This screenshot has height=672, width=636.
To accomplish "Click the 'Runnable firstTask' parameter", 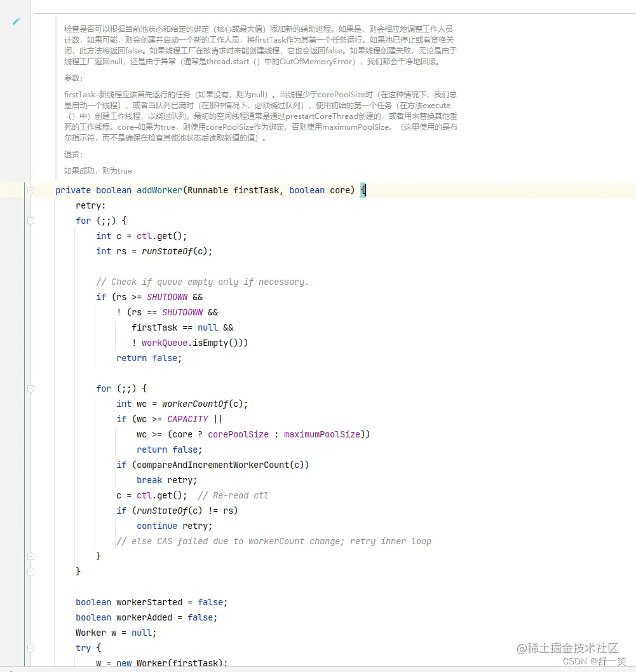I will (x=233, y=190).
